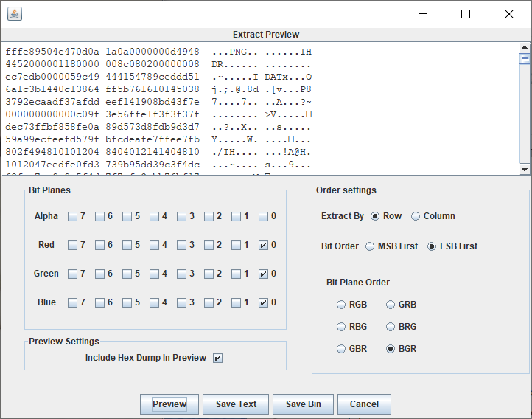Select Column extraction mode
The height and width of the screenshot is (419, 532).
(x=416, y=216)
